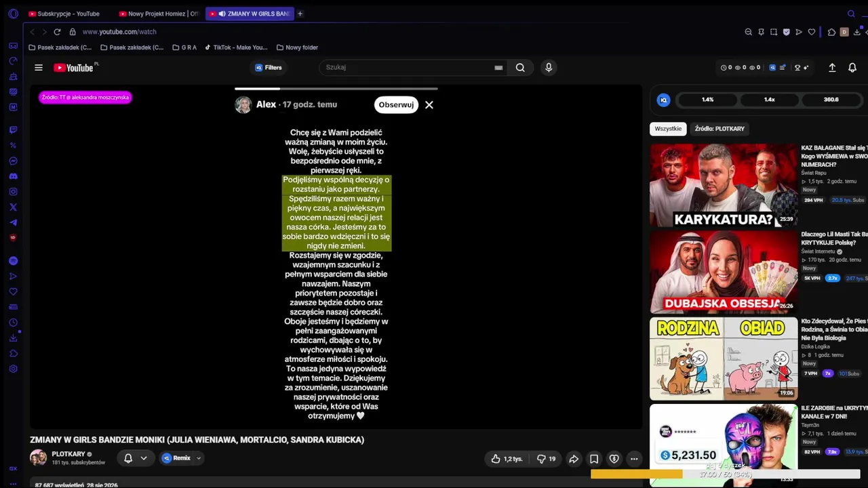The image size is (868, 488).
Task: Open the ad blocker shield icon
Action: pyautogui.click(x=787, y=32)
